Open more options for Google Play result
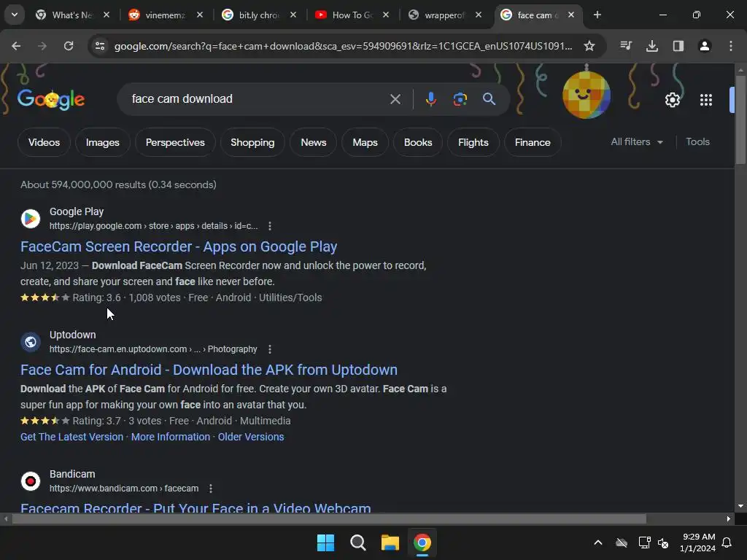 coord(270,226)
